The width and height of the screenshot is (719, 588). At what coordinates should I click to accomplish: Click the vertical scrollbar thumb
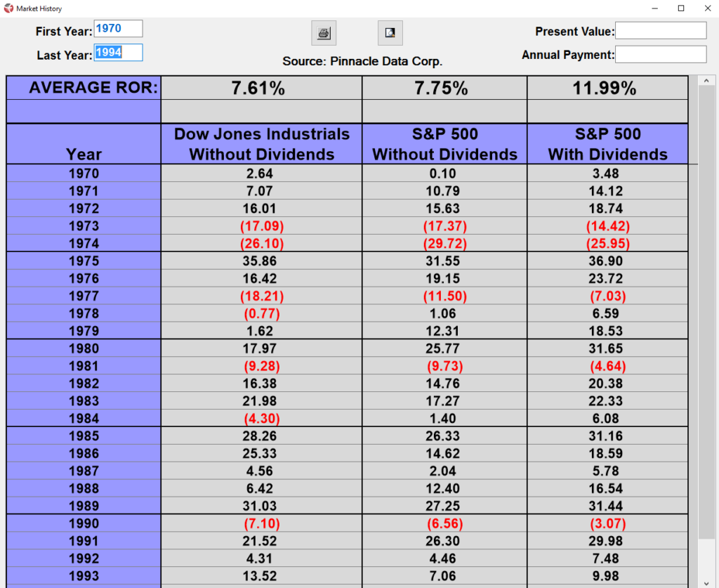[x=707, y=309]
